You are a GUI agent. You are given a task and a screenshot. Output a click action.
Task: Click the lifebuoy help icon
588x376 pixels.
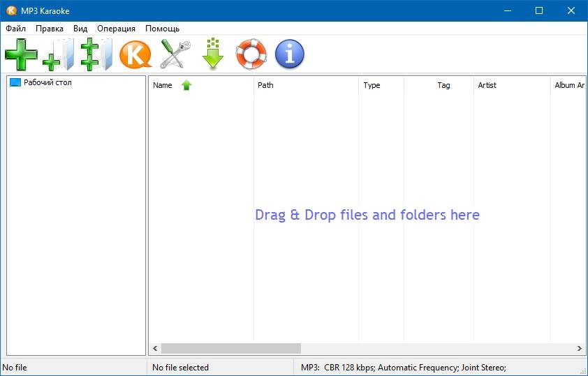251,54
